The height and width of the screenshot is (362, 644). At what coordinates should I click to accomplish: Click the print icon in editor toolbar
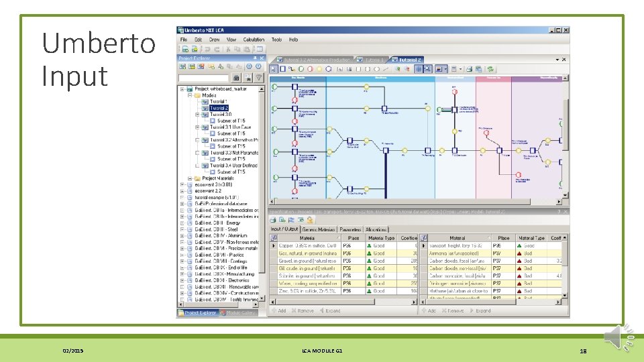469,69
